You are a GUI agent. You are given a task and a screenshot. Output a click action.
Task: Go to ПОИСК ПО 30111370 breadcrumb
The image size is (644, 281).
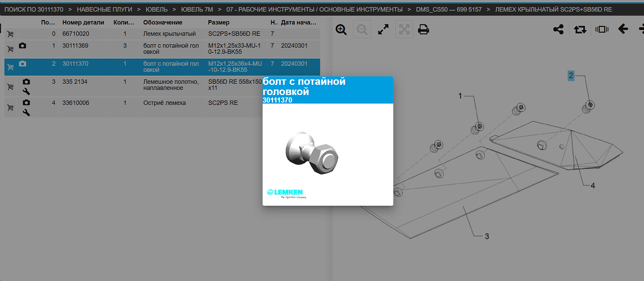tap(33, 9)
